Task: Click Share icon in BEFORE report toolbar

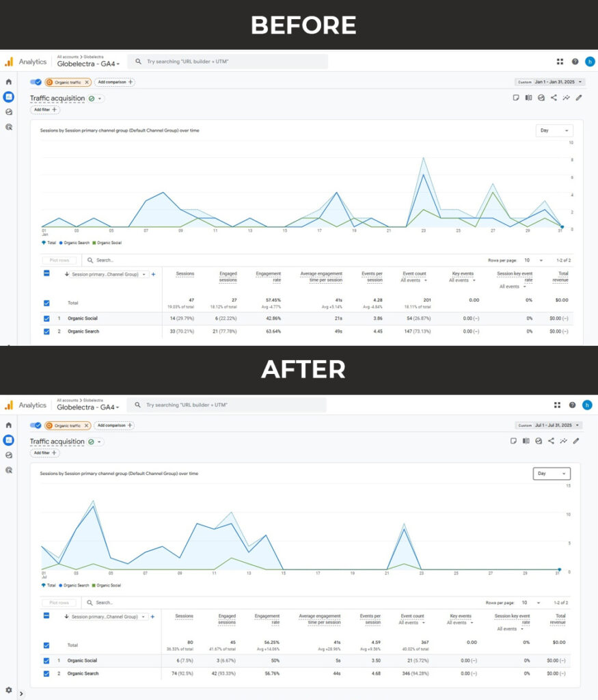Action: (554, 98)
